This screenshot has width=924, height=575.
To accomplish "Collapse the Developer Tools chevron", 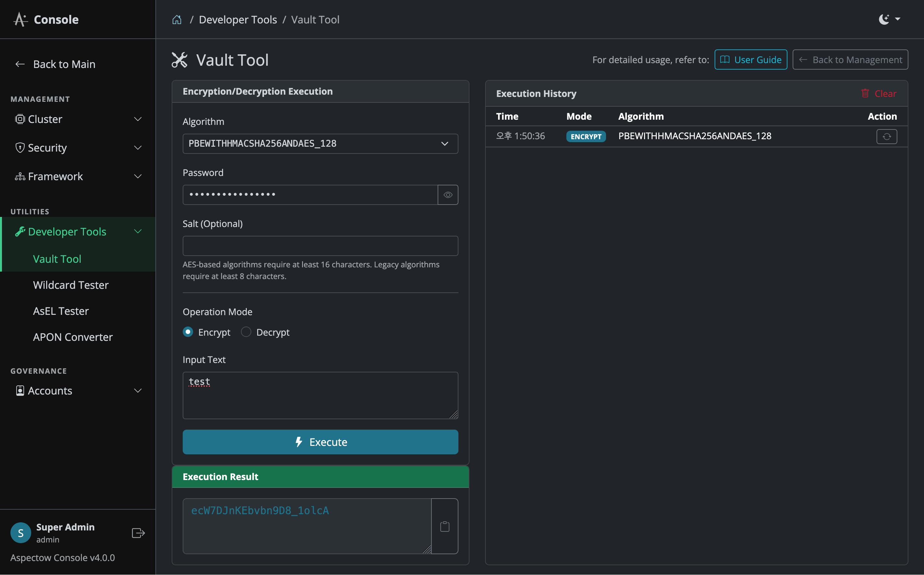I will point(138,232).
